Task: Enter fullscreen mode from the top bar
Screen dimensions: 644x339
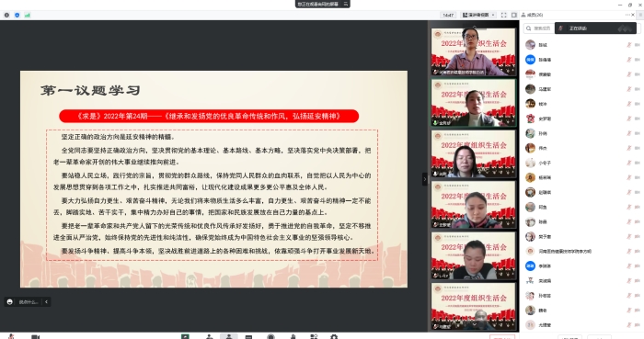Action: (x=504, y=15)
